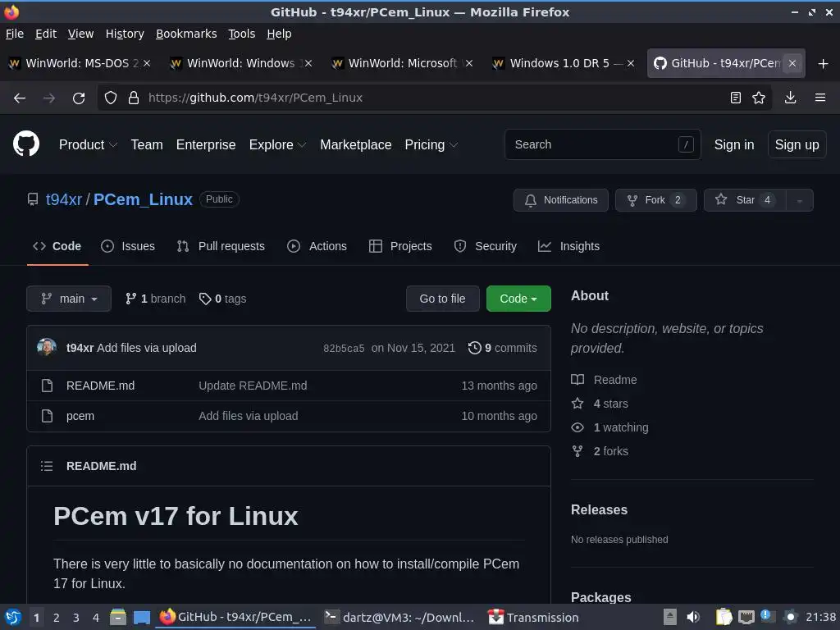Viewport: 840px width, 630px height.
Task: Click the Sign up button
Action: 797,144
